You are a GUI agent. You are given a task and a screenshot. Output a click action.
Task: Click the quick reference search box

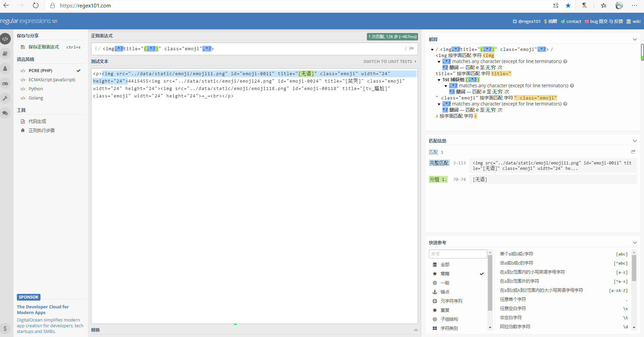[x=458, y=254]
